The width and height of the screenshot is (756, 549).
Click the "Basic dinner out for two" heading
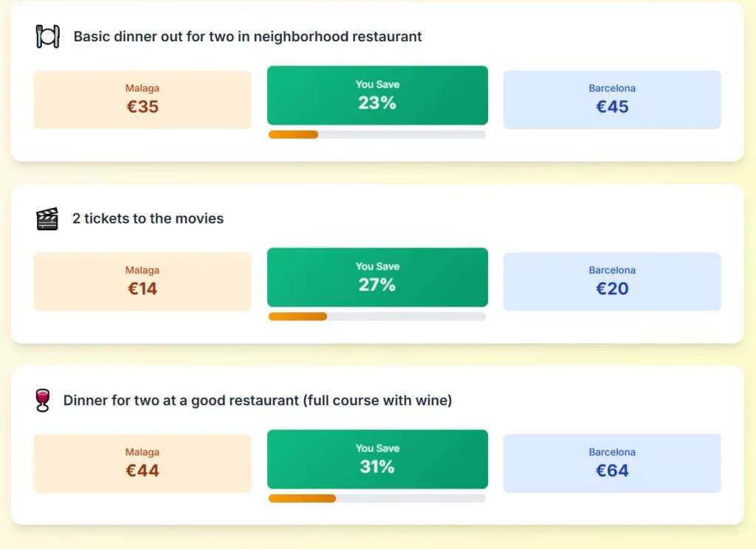pyautogui.click(x=247, y=36)
